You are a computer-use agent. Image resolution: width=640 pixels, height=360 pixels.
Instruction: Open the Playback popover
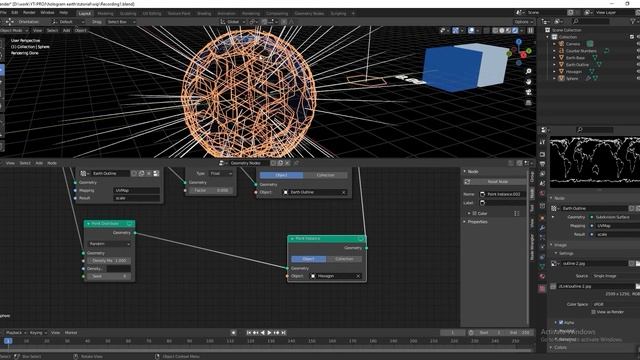click(16, 333)
